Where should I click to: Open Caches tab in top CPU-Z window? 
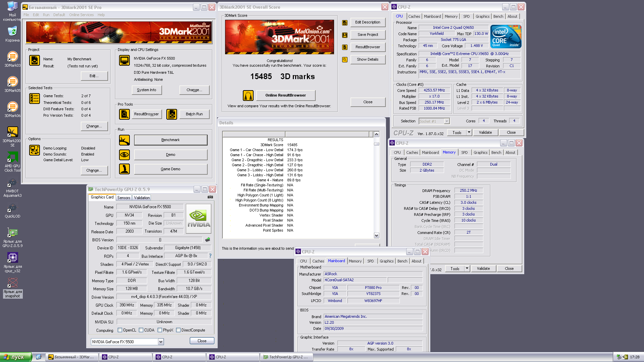point(414,16)
